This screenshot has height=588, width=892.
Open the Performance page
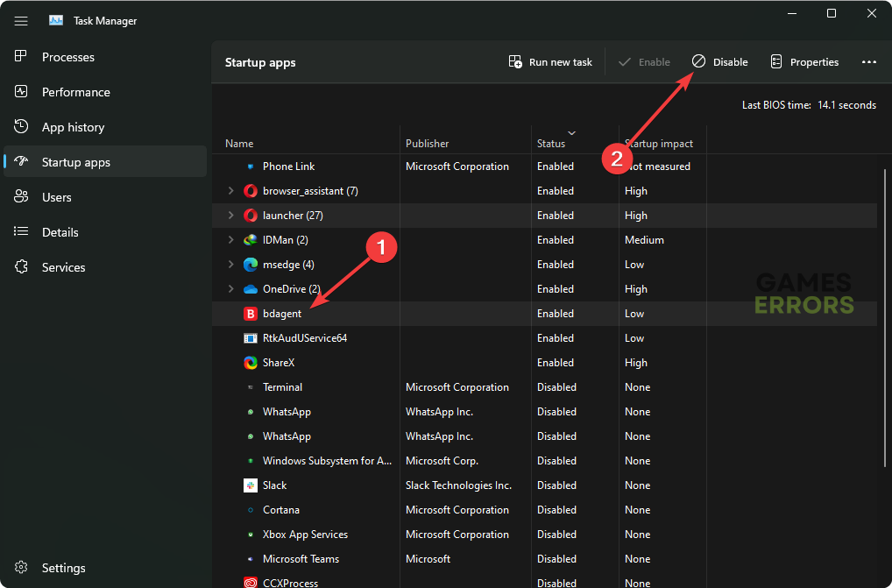(x=75, y=92)
